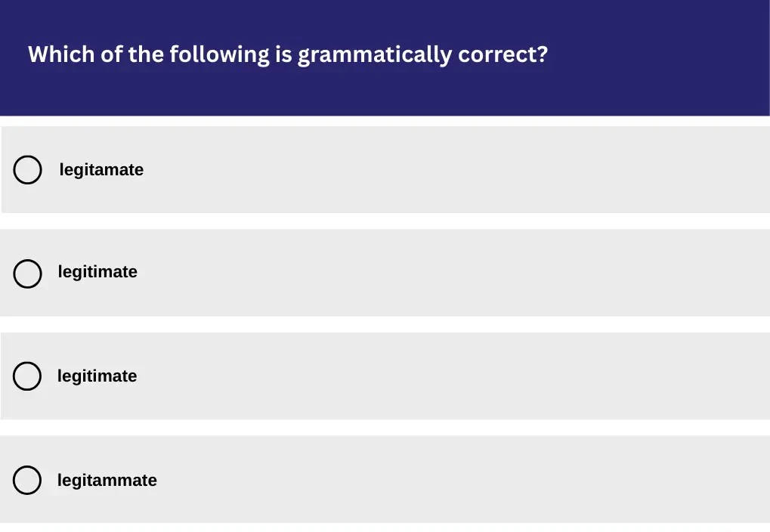Choose the answer labeled 'legitammate'

[x=107, y=480]
